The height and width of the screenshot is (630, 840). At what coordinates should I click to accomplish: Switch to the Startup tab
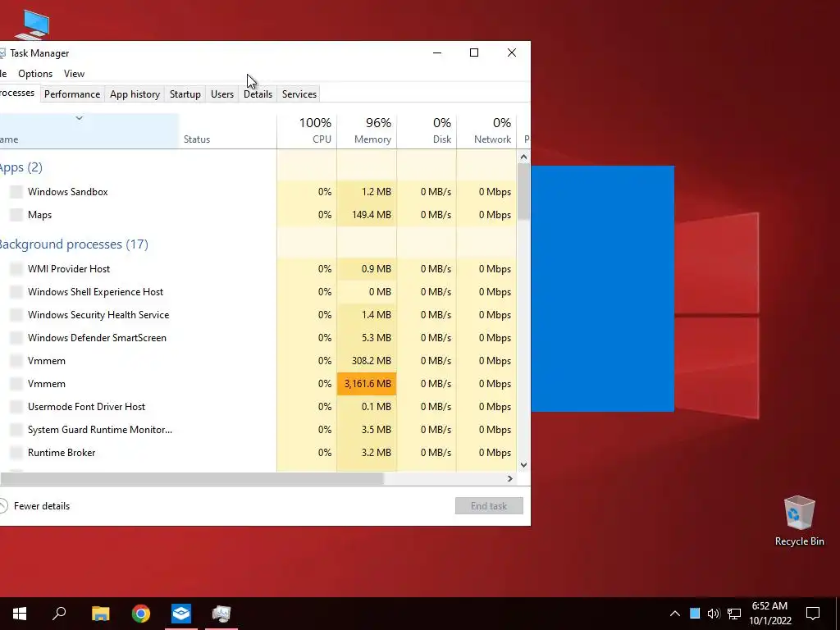[185, 94]
